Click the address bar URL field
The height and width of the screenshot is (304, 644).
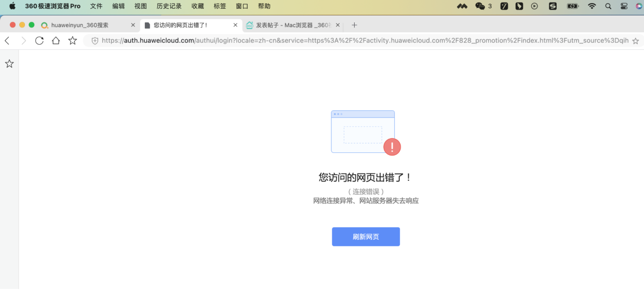click(x=312, y=40)
